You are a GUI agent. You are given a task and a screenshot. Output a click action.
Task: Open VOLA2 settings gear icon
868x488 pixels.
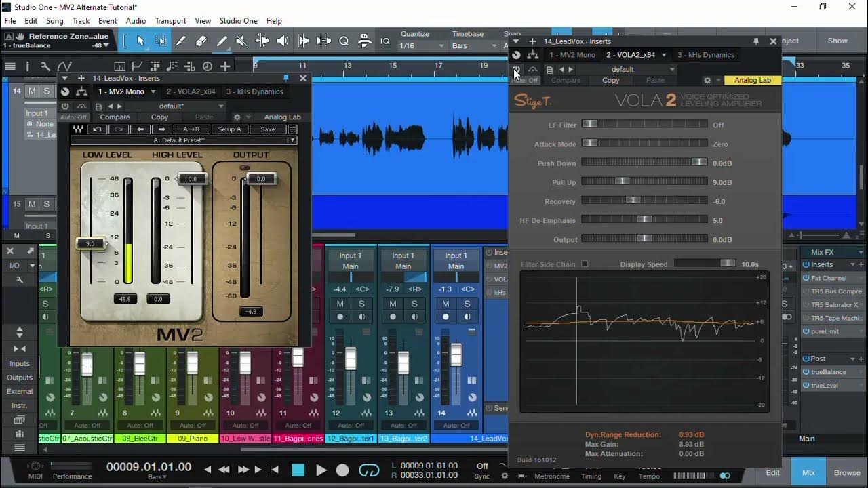(x=707, y=80)
